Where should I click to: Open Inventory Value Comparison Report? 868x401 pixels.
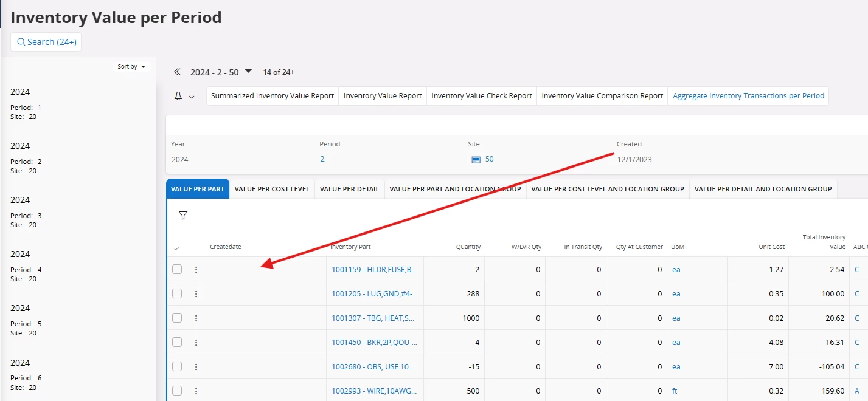(602, 96)
